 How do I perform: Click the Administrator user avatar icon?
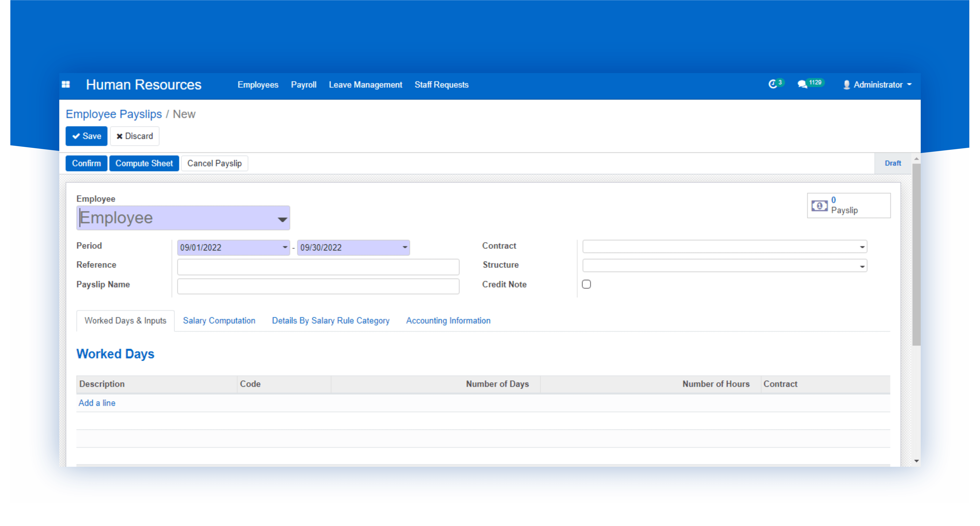846,85
